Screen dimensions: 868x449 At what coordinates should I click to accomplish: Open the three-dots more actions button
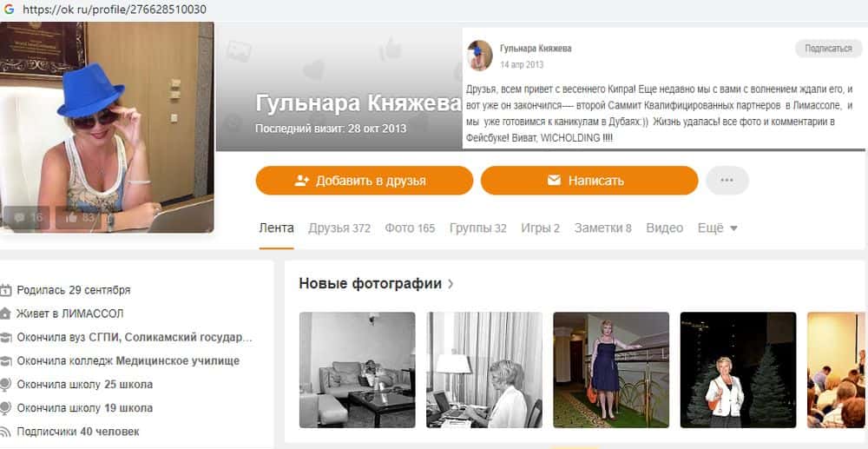(x=727, y=181)
